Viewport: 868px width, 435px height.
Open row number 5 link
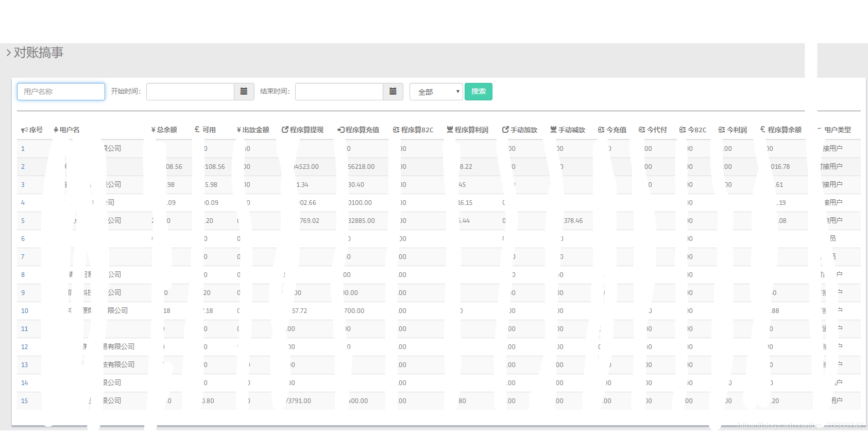coord(23,220)
